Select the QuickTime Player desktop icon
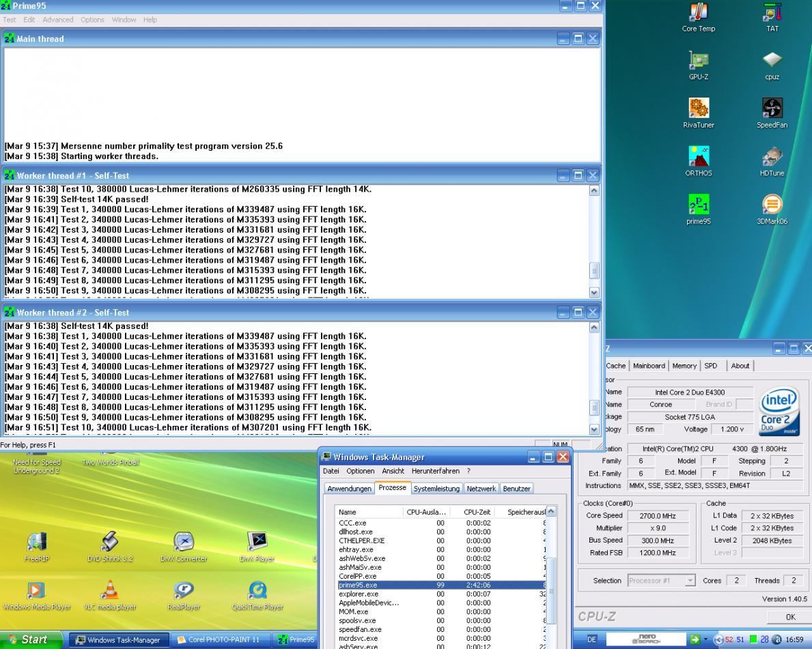Screen dimensions: 812x649 [257, 595]
